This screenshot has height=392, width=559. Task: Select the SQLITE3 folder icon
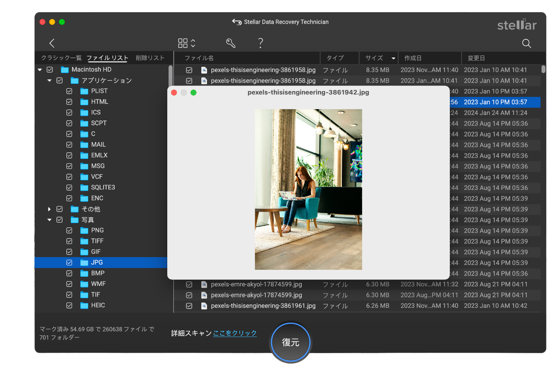coord(84,187)
